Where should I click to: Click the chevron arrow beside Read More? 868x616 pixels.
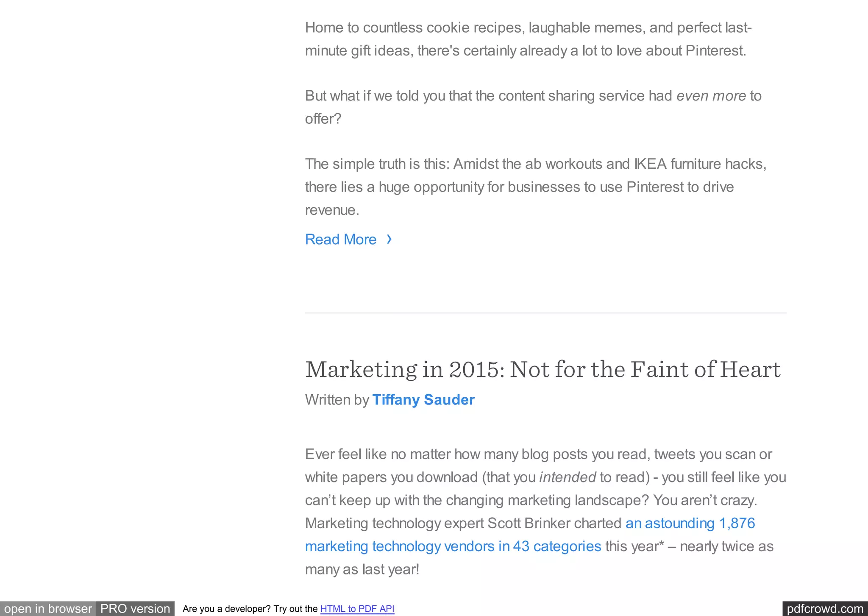[x=389, y=240]
